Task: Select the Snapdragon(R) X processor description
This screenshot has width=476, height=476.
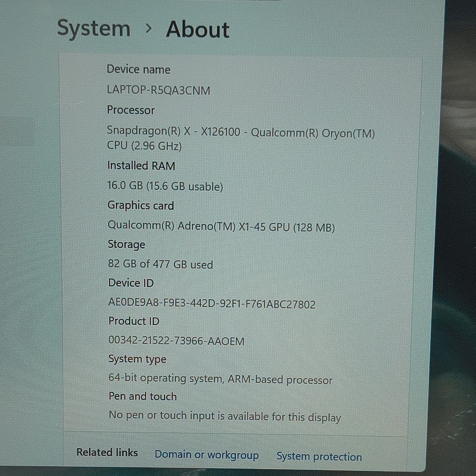Action: [x=241, y=138]
